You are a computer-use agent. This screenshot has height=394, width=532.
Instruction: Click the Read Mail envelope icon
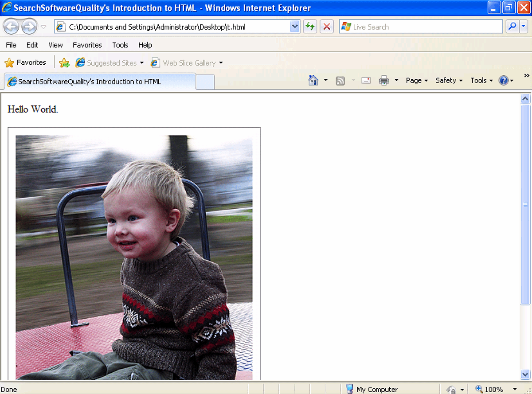[366, 80]
